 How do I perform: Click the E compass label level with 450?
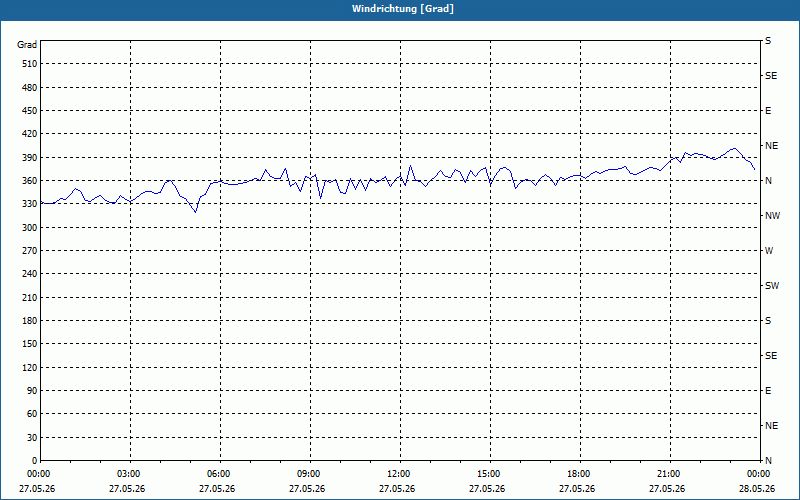click(768, 111)
